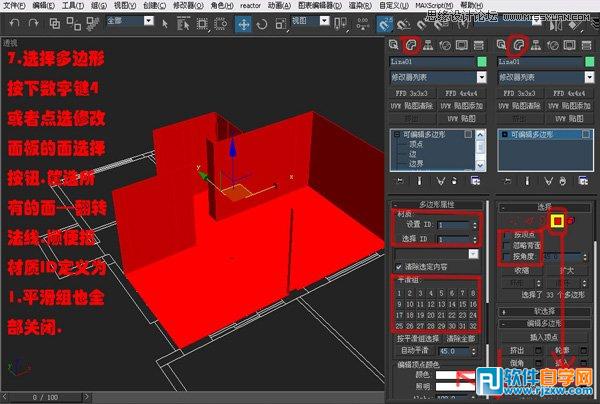Toggle Window/Crossing selection mode

(x=220, y=24)
